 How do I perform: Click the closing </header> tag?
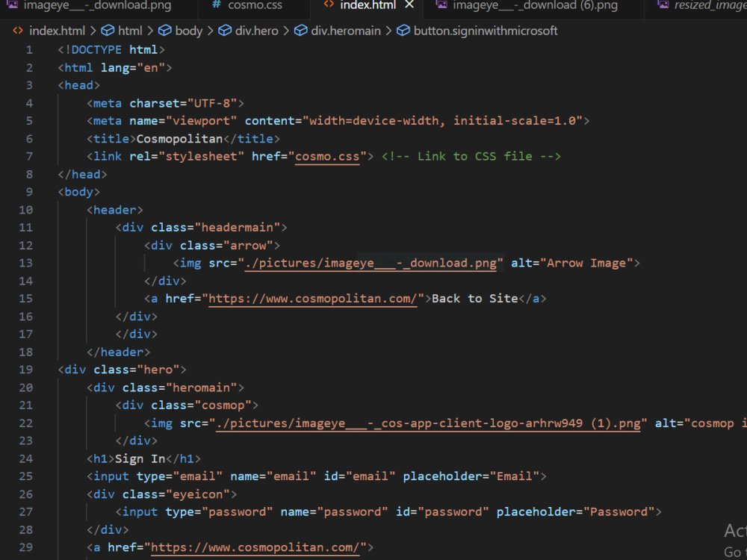pos(119,352)
